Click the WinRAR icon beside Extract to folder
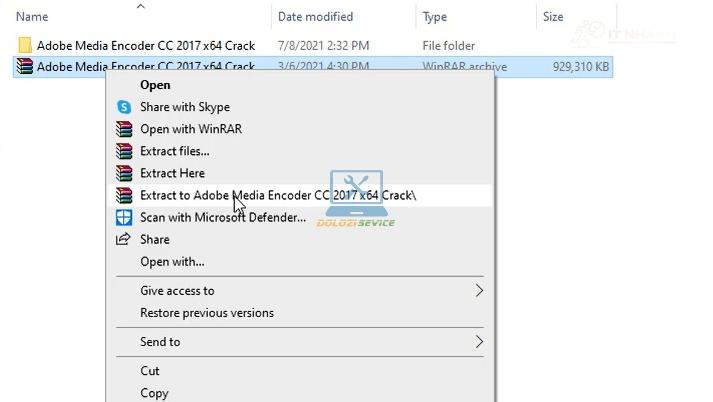The height and width of the screenshot is (402, 713). 124,195
